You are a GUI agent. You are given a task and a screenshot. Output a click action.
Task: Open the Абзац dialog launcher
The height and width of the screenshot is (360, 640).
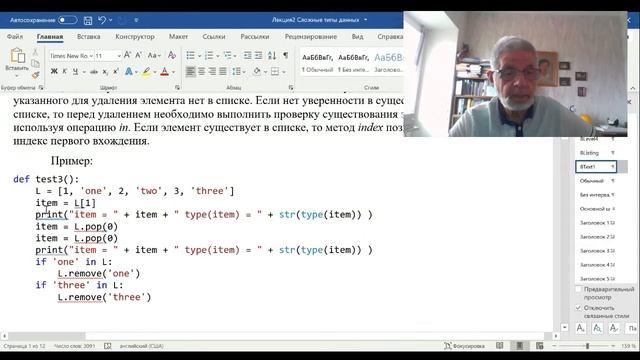(x=291, y=87)
